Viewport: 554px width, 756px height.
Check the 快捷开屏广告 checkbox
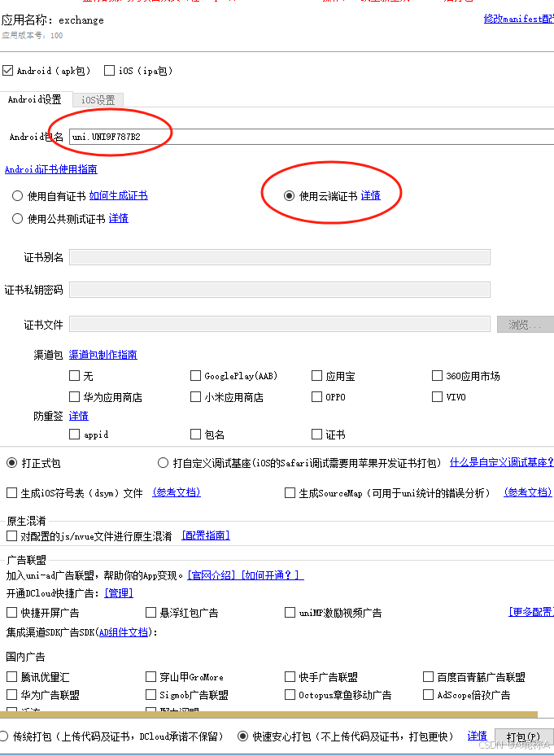(x=11, y=612)
